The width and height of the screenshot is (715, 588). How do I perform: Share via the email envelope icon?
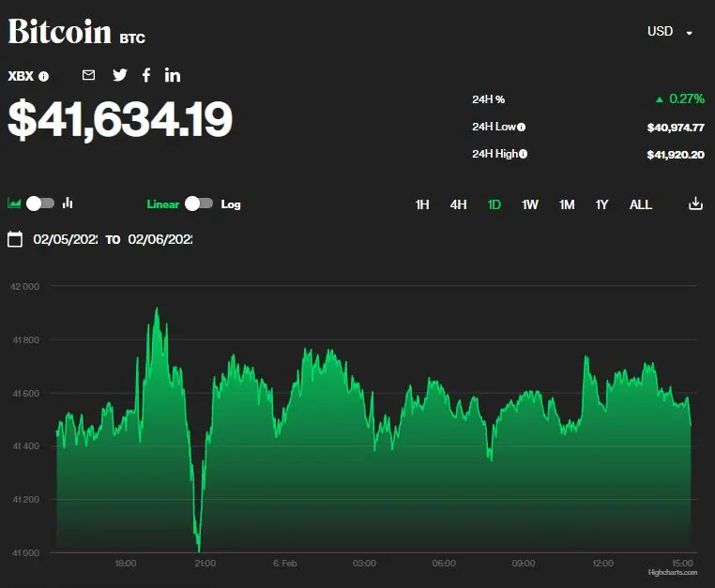pyautogui.click(x=88, y=75)
